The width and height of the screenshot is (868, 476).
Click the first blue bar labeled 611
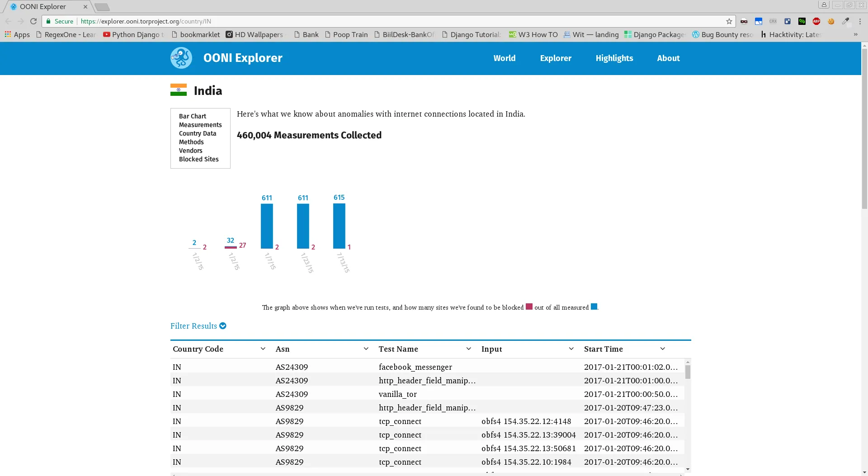(267, 226)
